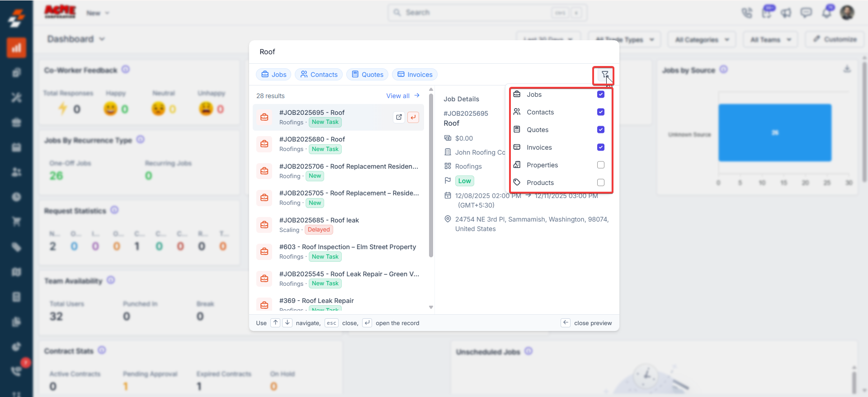Click the Low priority badge
The width and height of the screenshot is (868, 397).
tap(464, 181)
